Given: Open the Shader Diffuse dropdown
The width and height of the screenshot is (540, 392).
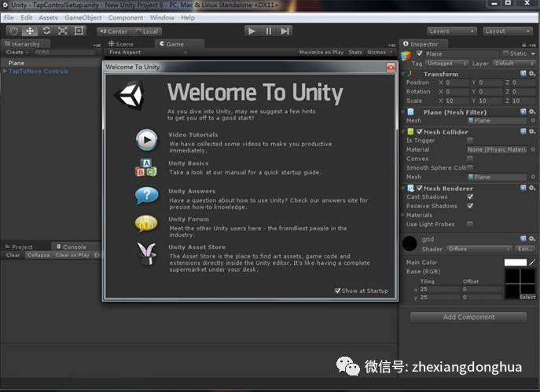Looking at the screenshot, I should (479, 249).
